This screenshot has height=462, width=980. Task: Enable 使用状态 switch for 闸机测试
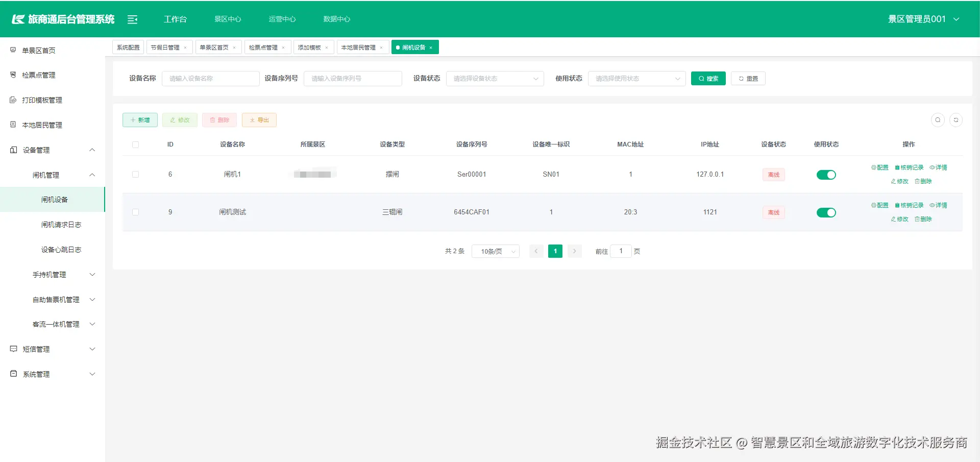click(826, 212)
